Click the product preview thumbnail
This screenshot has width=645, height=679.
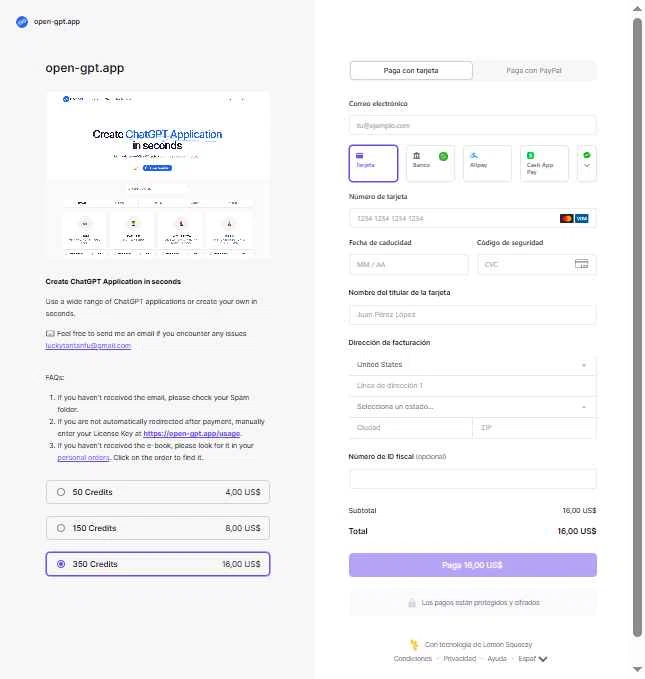pyautogui.click(x=158, y=174)
